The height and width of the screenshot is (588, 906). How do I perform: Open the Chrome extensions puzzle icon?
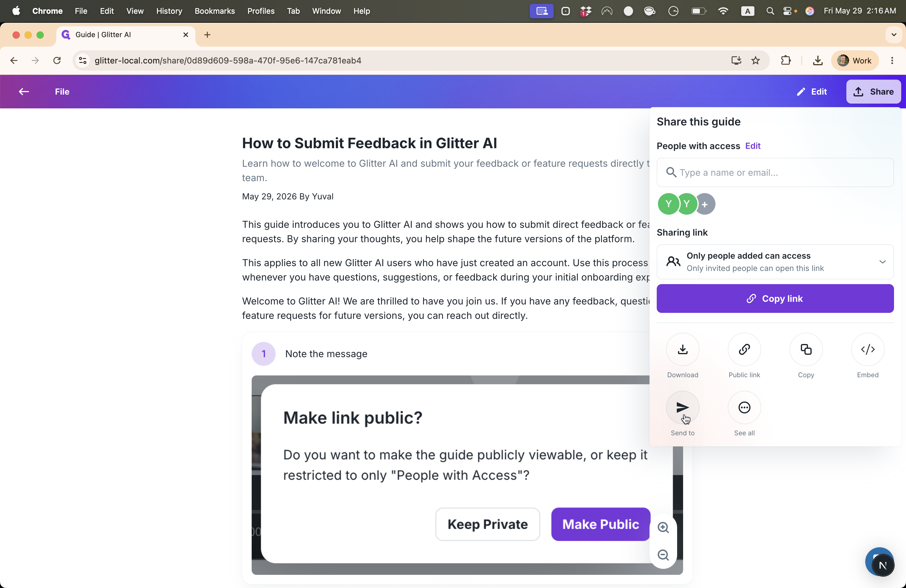pos(786,60)
